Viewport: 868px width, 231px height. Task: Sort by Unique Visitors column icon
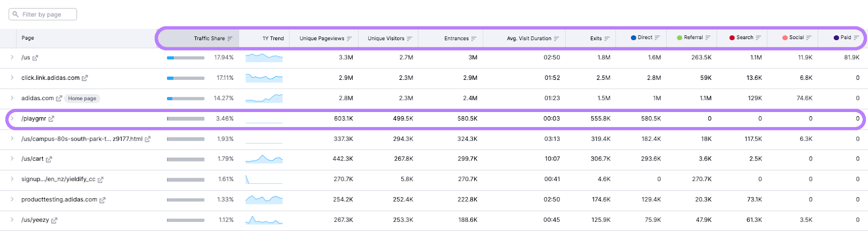[x=410, y=39]
